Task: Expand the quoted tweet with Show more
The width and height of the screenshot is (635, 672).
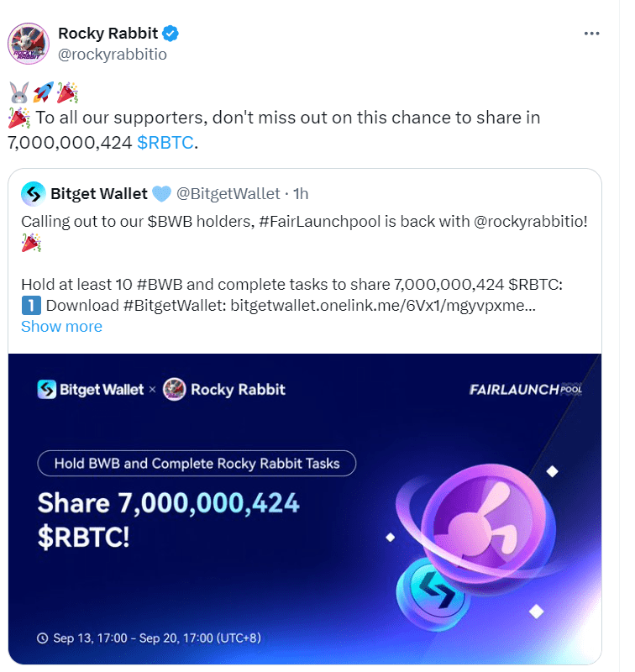Action: point(61,326)
